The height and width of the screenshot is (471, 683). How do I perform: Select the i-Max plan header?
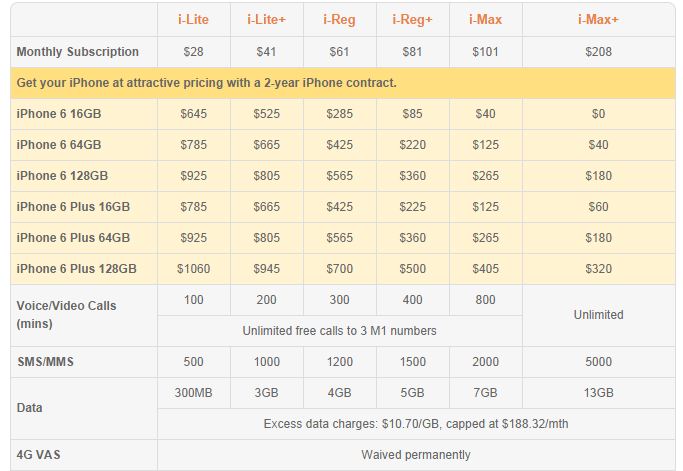(x=485, y=20)
